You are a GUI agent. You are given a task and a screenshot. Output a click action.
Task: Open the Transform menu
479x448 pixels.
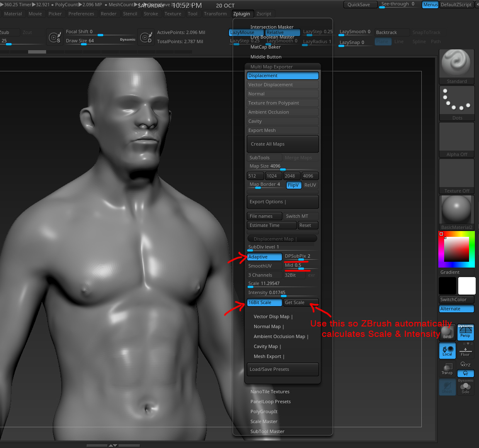click(x=215, y=14)
